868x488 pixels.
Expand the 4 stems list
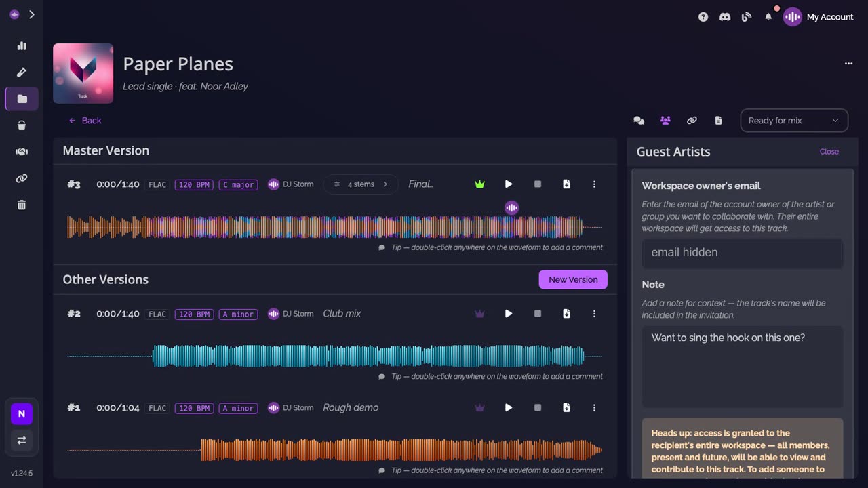click(x=361, y=184)
